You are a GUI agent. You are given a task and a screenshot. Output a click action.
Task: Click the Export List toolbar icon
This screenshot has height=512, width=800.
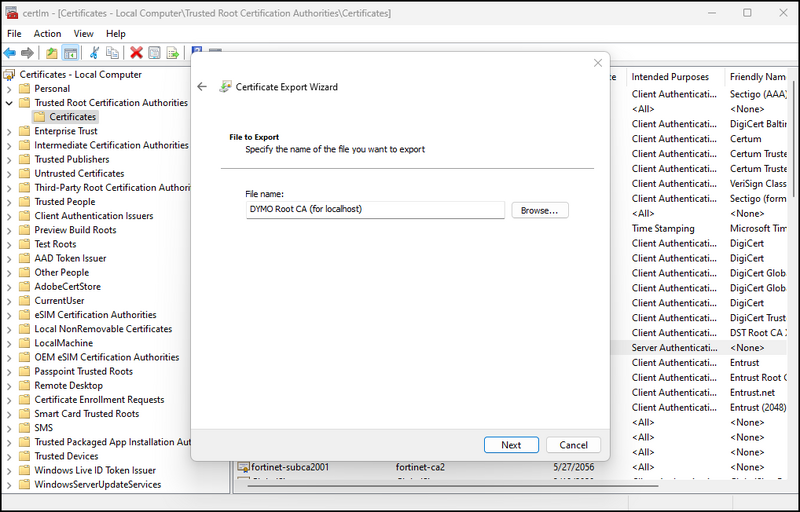[172, 53]
